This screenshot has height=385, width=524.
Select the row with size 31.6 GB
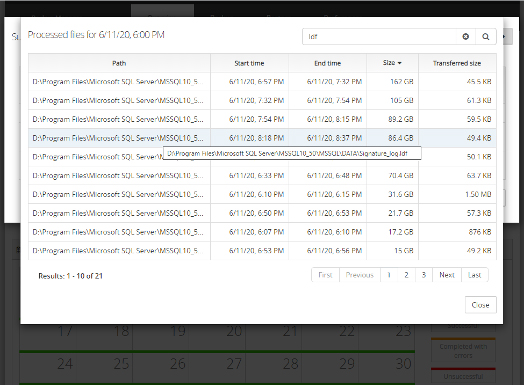click(x=262, y=194)
